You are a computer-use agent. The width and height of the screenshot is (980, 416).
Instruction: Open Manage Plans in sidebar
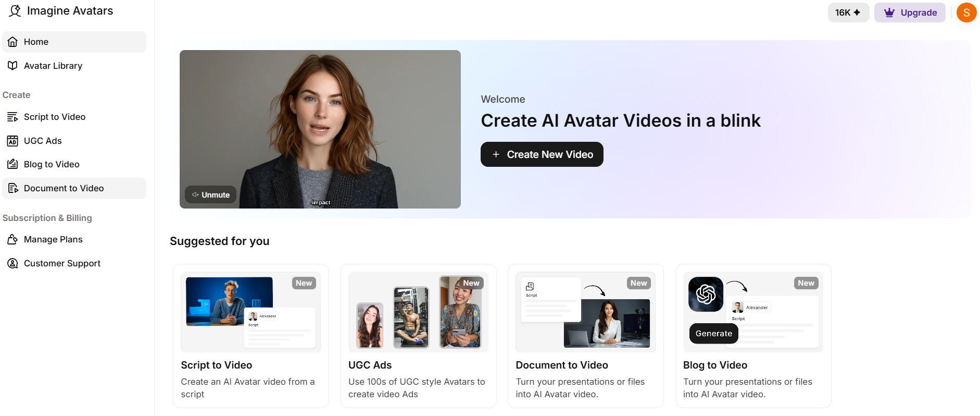click(x=74, y=239)
